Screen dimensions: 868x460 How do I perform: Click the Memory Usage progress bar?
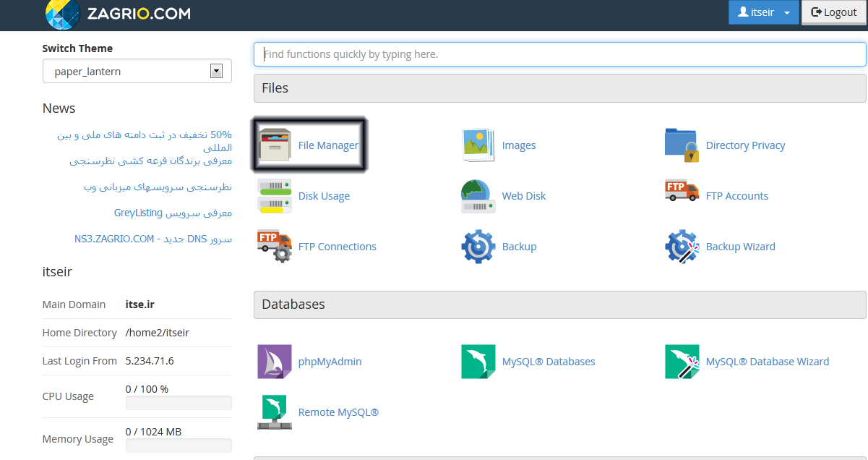[179, 446]
